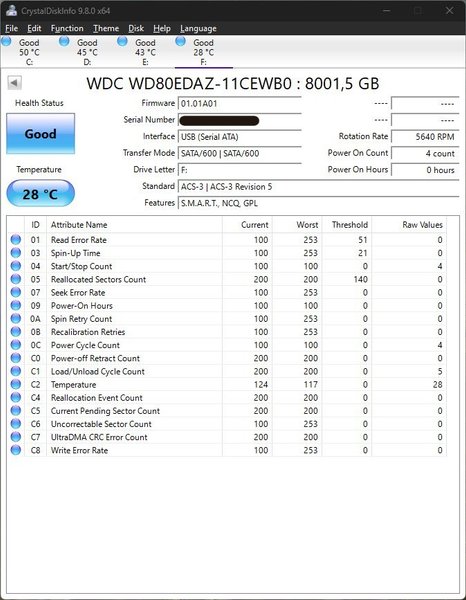Switch to the F: drive tab
Screen dimensions: 466x600
(x=204, y=52)
